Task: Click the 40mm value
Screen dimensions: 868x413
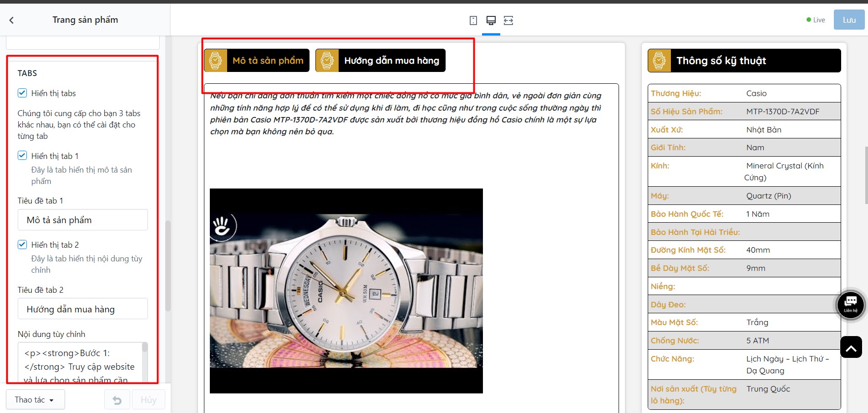Action: (x=758, y=250)
